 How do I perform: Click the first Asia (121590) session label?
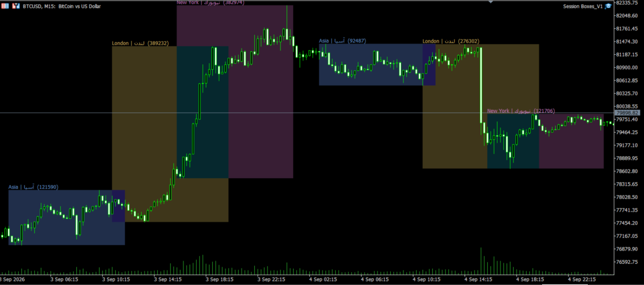pyautogui.click(x=33, y=187)
